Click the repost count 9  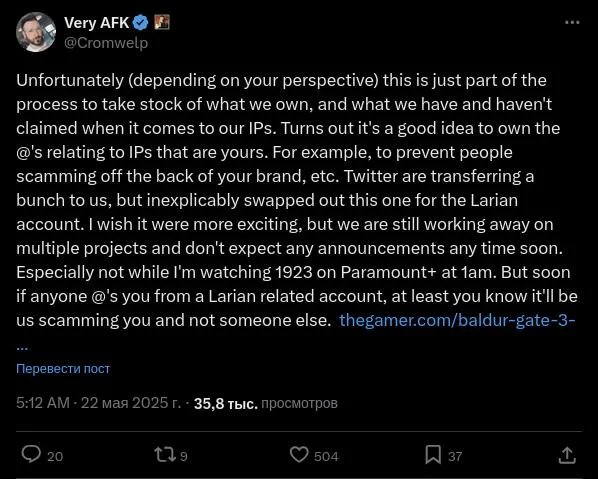[183, 456]
